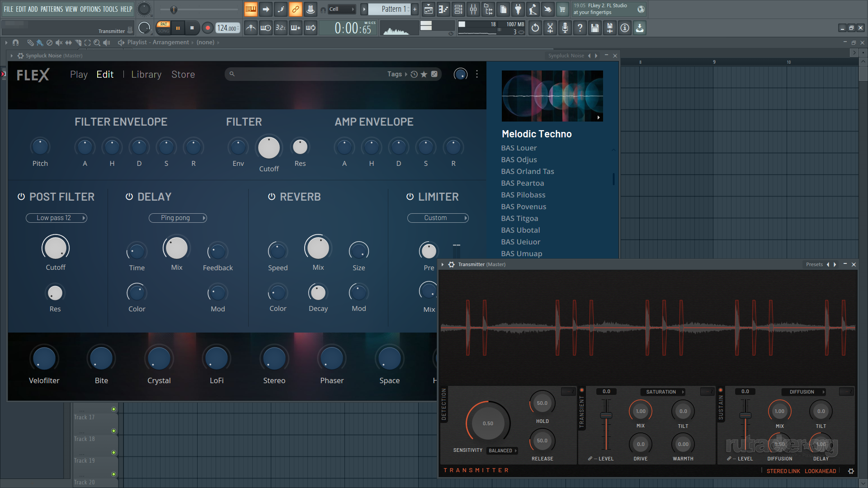868x488 pixels.
Task: Switch to the FLEX Library tab
Action: tap(146, 75)
